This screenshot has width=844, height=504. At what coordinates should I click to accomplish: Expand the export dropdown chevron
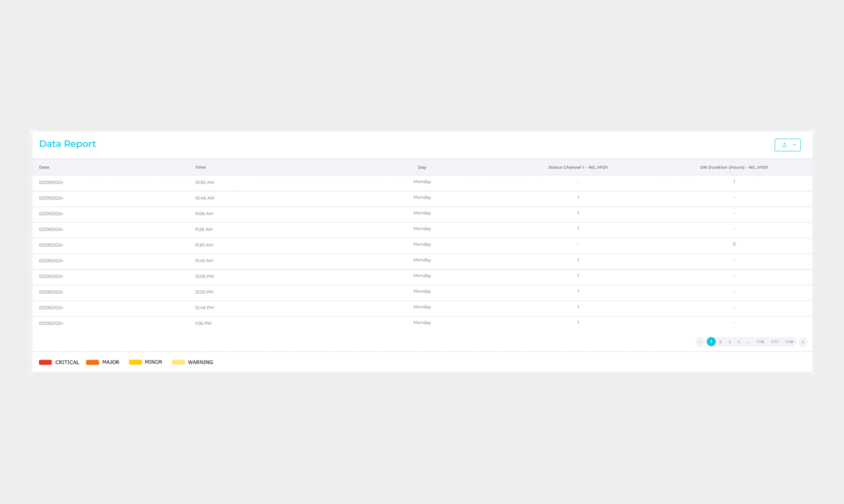pyautogui.click(x=794, y=145)
